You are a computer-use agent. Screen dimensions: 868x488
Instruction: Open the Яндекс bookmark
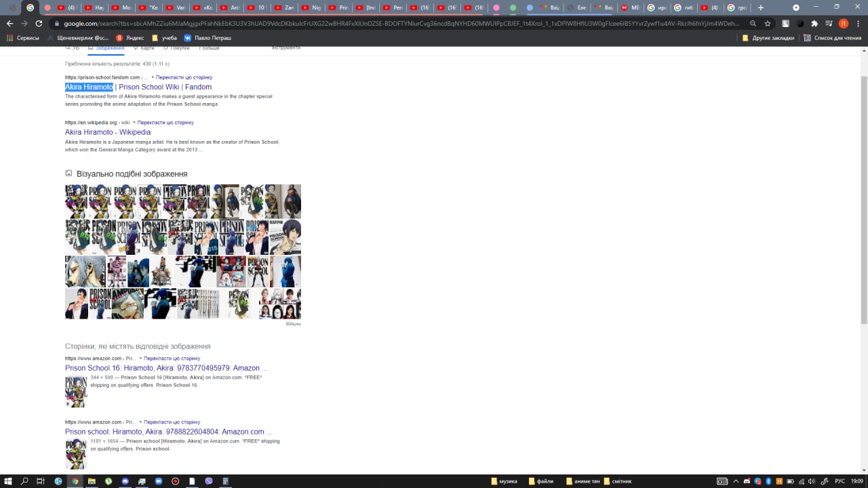[130, 38]
